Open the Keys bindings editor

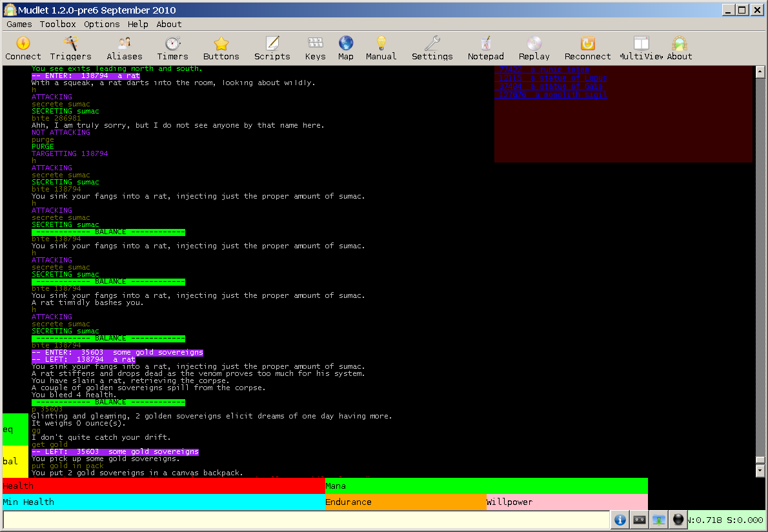[x=315, y=48]
